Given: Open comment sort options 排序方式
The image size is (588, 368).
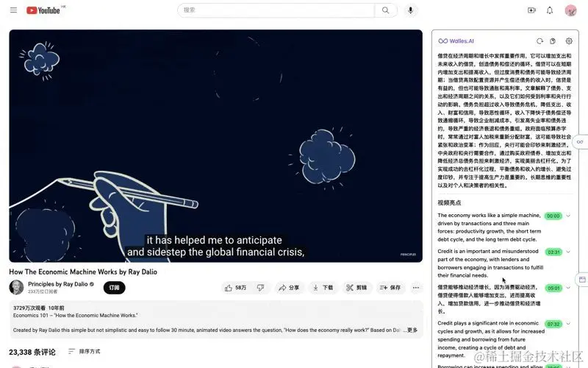Looking at the screenshot, I should 85,352.
